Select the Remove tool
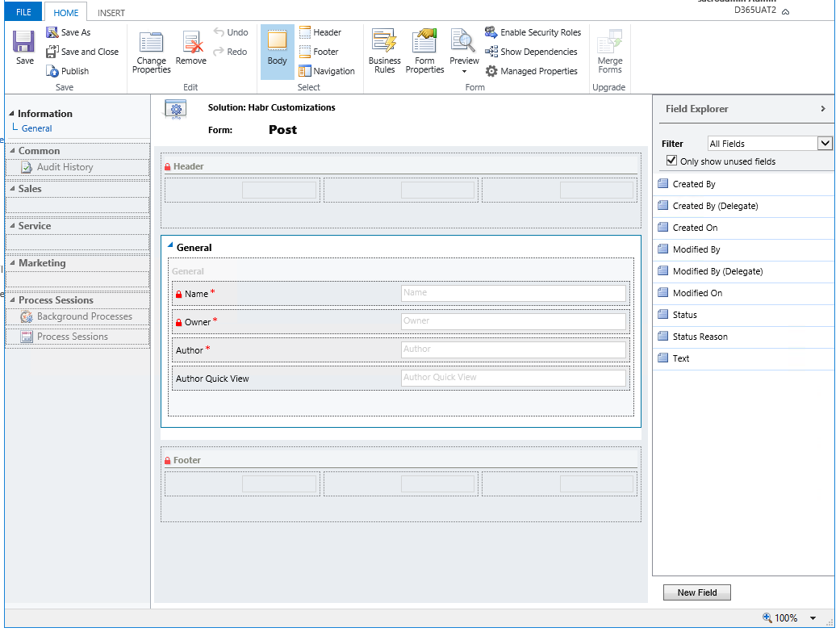Viewport: 840px width, 632px height. (190, 50)
